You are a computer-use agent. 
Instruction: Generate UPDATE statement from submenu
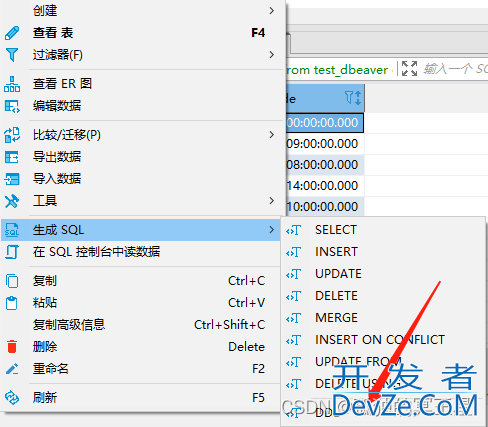[x=383, y=274]
